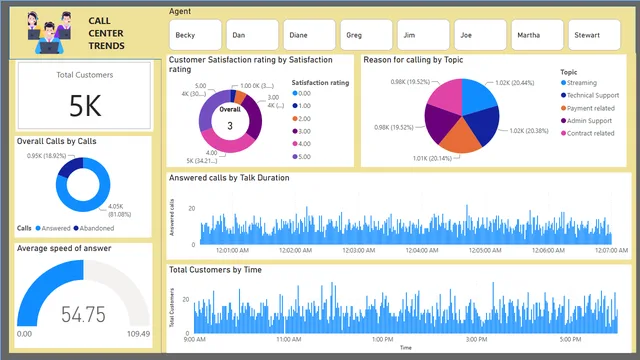Click the CALL CENTER TRENDS heading
Image resolution: width=640 pixels, height=360 pixels.
(106, 33)
